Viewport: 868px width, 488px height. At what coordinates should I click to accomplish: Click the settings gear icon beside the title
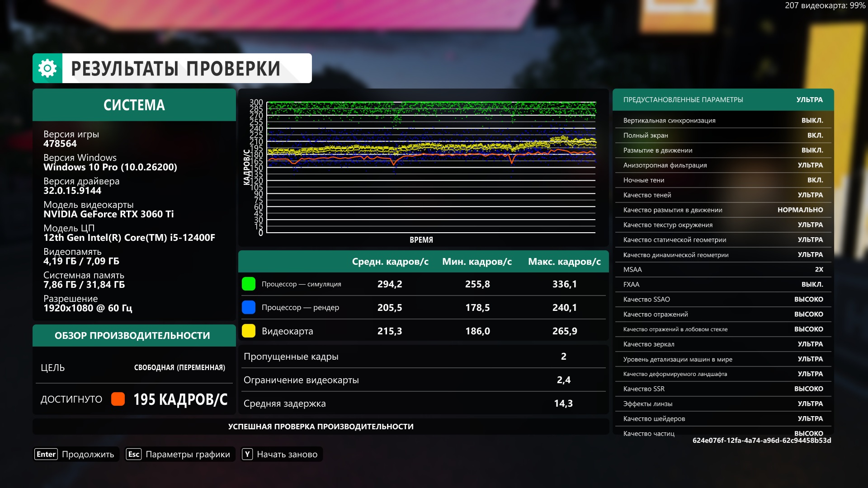pyautogui.click(x=47, y=68)
